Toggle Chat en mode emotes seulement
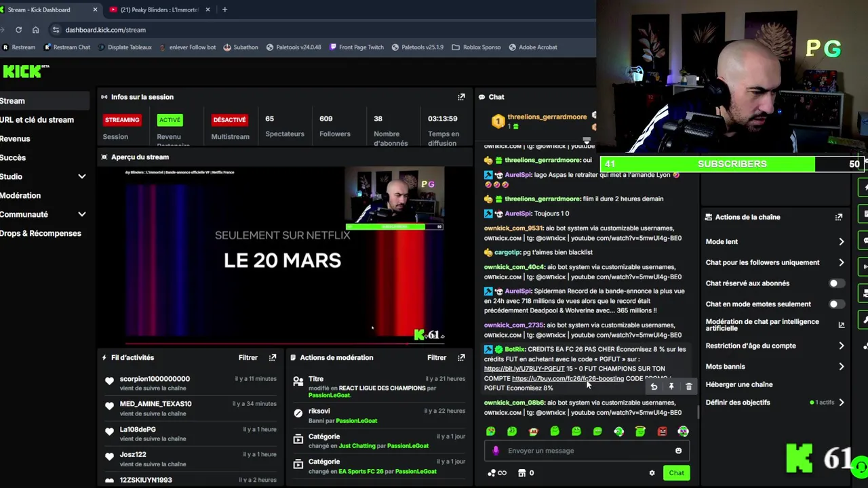Image resolution: width=868 pixels, height=488 pixels. click(x=837, y=304)
